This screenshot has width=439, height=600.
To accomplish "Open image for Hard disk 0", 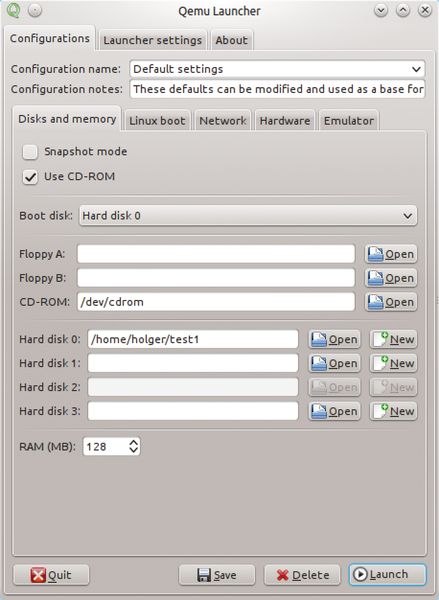I will [x=335, y=339].
